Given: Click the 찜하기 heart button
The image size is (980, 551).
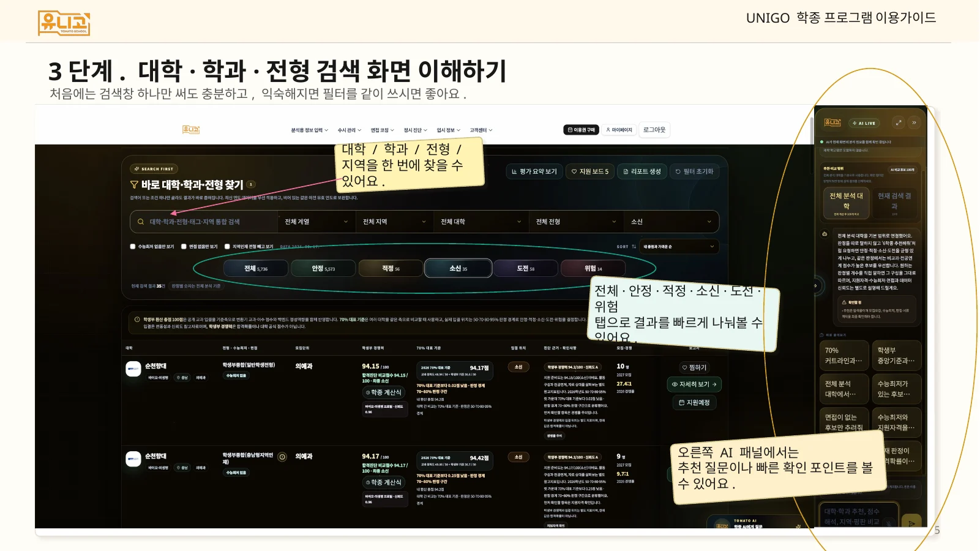Looking at the screenshot, I should click(694, 367).
